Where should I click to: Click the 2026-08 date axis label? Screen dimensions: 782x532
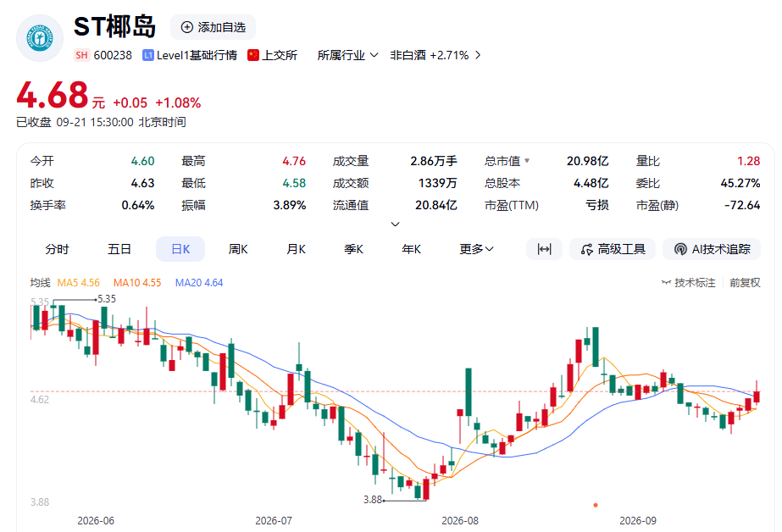point(460,520)
